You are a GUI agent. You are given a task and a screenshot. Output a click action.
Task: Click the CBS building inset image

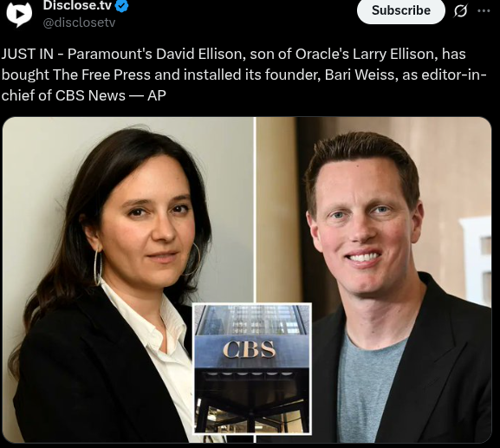252,369
